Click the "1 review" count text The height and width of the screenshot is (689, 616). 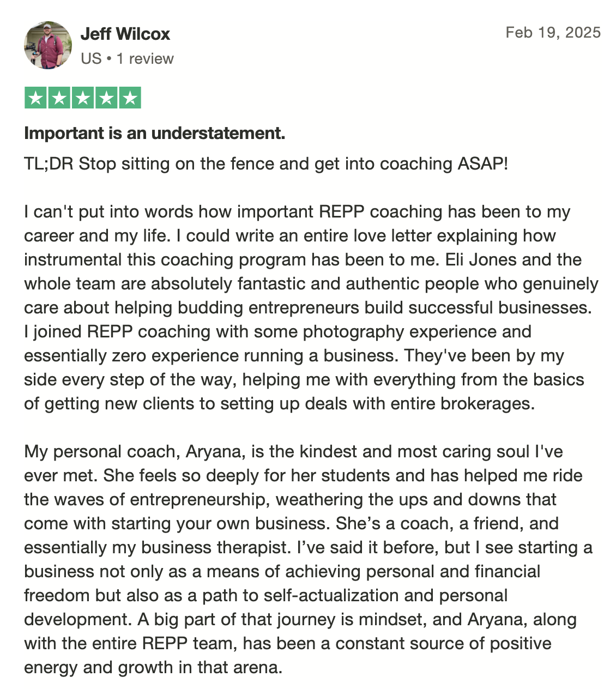click(x=145, y=58)
